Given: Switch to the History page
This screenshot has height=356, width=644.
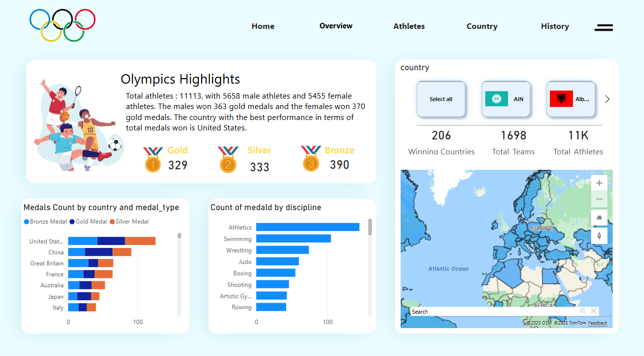Looking at the screenshot, I should click(555, 26).
